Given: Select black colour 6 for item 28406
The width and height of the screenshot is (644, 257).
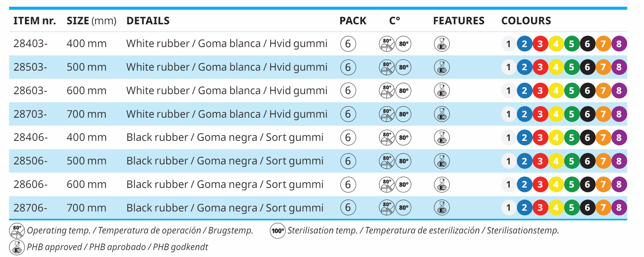Looking at the screenshot, I should 587,138.
